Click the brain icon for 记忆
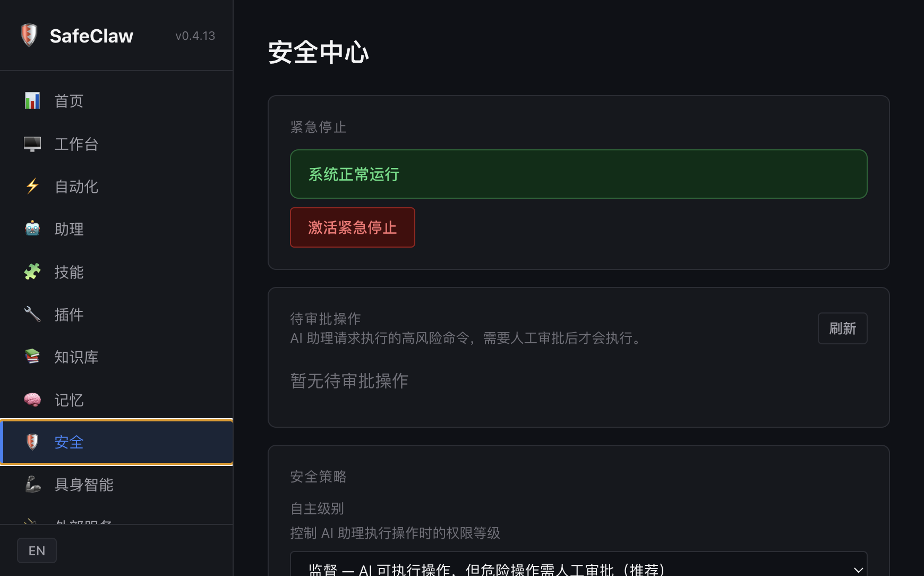Image resolution: width=924 pixels, height=576 pixels. (x=32, y=400)
